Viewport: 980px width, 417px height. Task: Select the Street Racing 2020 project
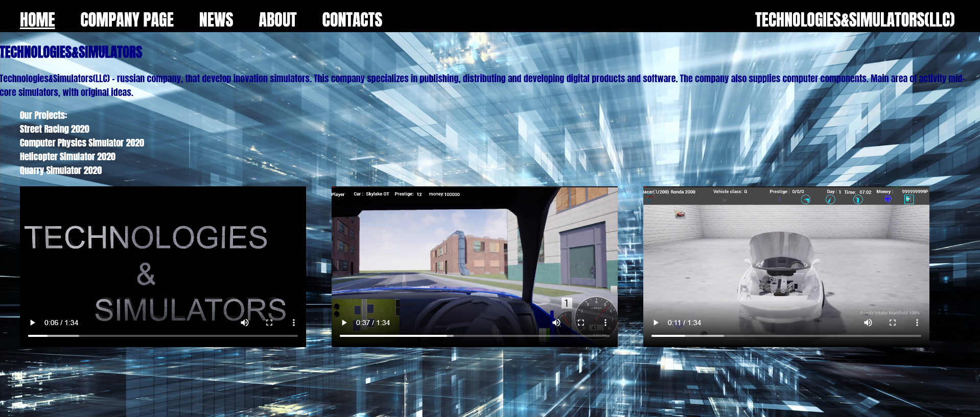pos(55,129)
